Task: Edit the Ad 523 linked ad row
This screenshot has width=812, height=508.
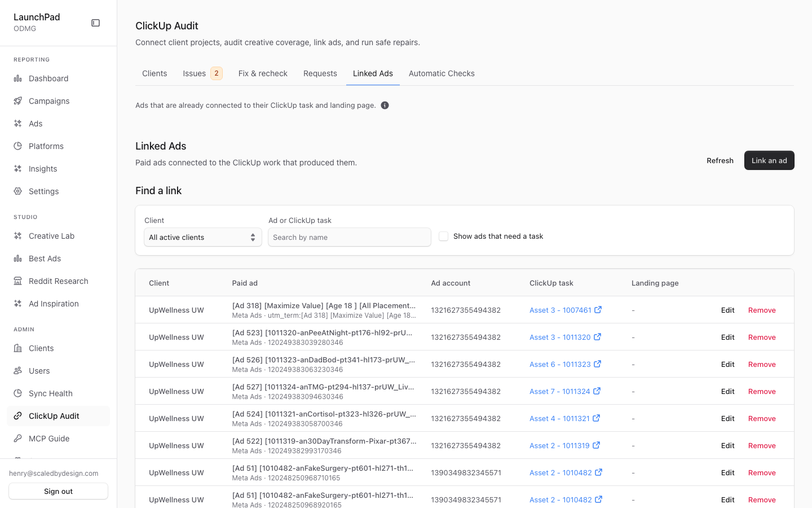Action: pyautogui.click(x=727, y=337)
